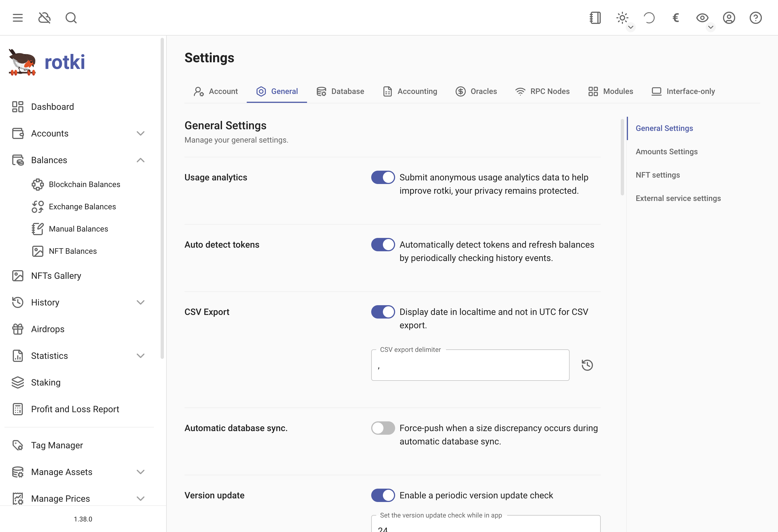Jump to General Settings in page outline
Viewport: 778px width, 532px height.
[x=664, y=128]
